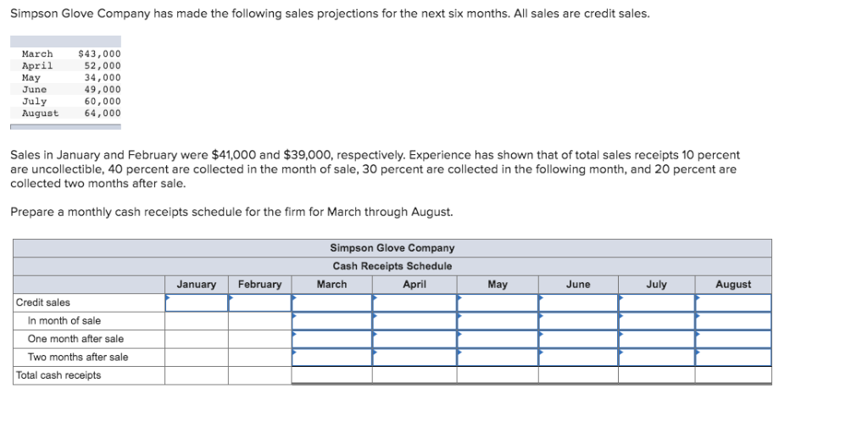The height and width of the screenshot is (438, 868).
Task: Select the 'August' column header
Action: pos(732,285)
